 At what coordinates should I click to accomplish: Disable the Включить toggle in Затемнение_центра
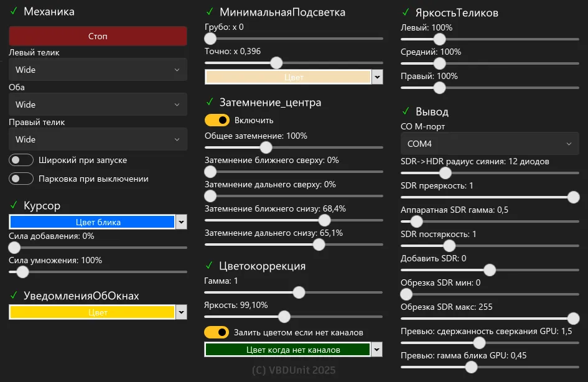tap(217, 120)
